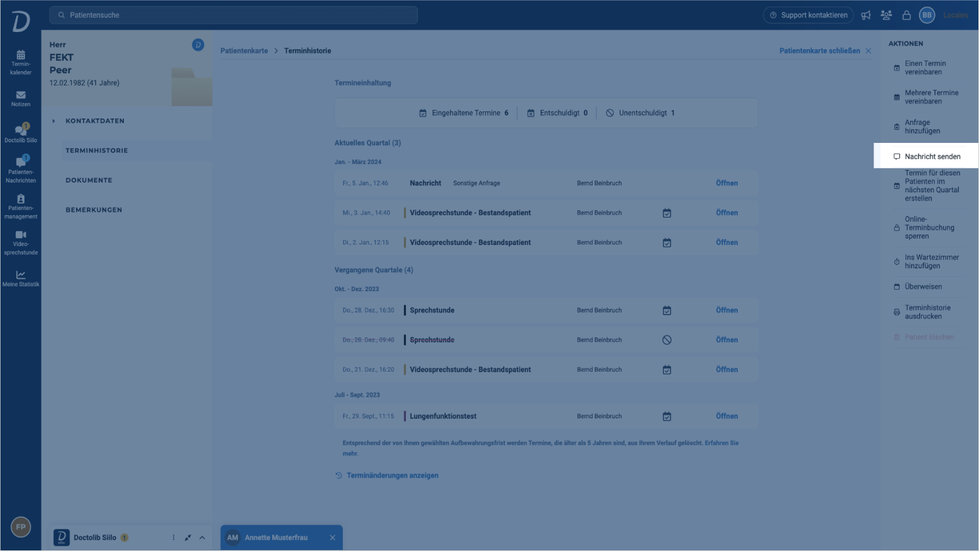Click the Erfahren Sie mehr link

pyautogui.click(x=721, y=443)
